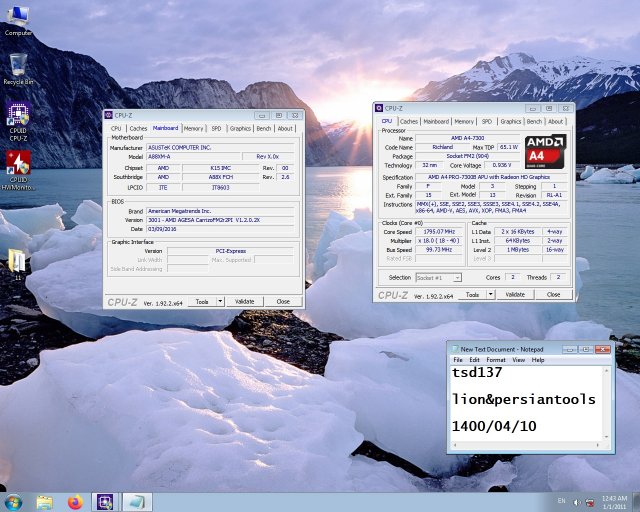This screenshot has width=640, height=512.
Task: Click the AMD A4 logo in CPU tab
Action: [546, 151]
